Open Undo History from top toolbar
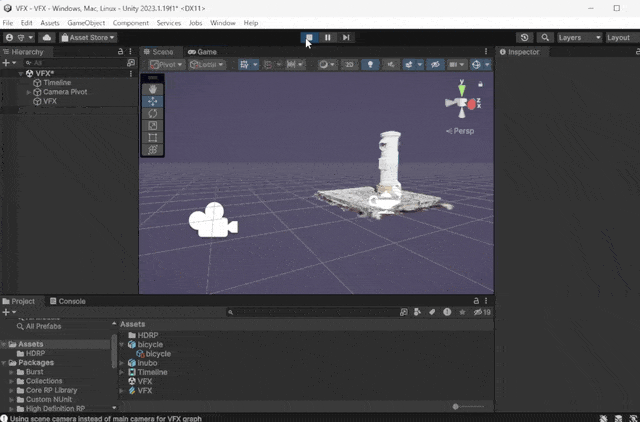The image size is (640, 422). point(525,37)
